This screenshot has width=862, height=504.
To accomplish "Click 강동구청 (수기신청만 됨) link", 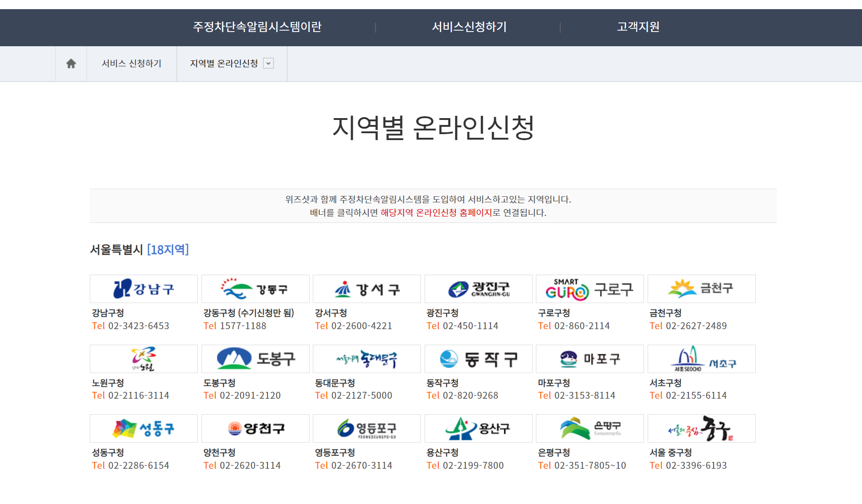I will tap(249, 313).
